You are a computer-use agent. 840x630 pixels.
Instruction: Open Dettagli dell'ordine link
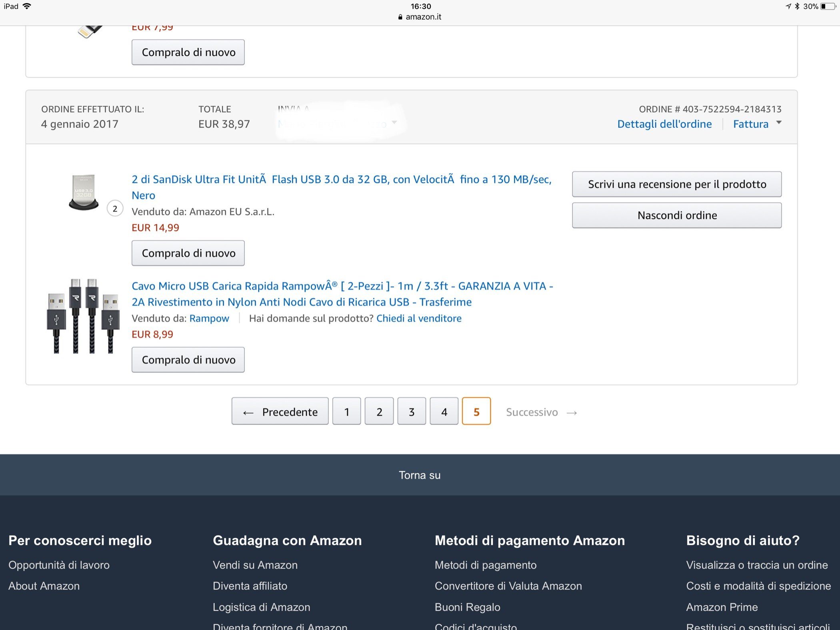[664, 124]
